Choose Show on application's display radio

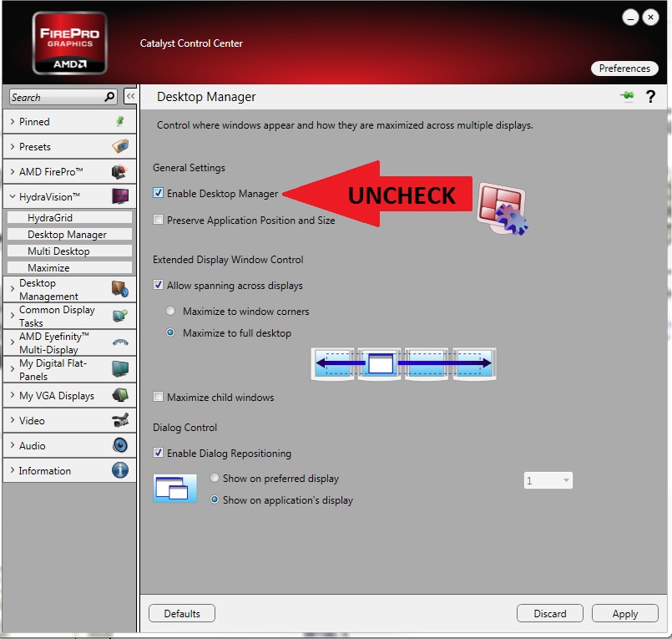tap(215, 500)
